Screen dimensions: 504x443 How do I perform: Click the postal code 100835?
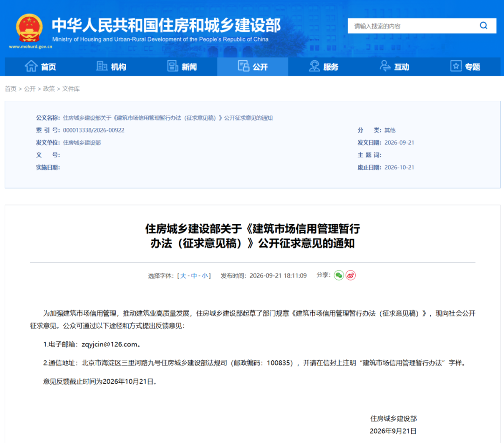[x=278, y=363]
